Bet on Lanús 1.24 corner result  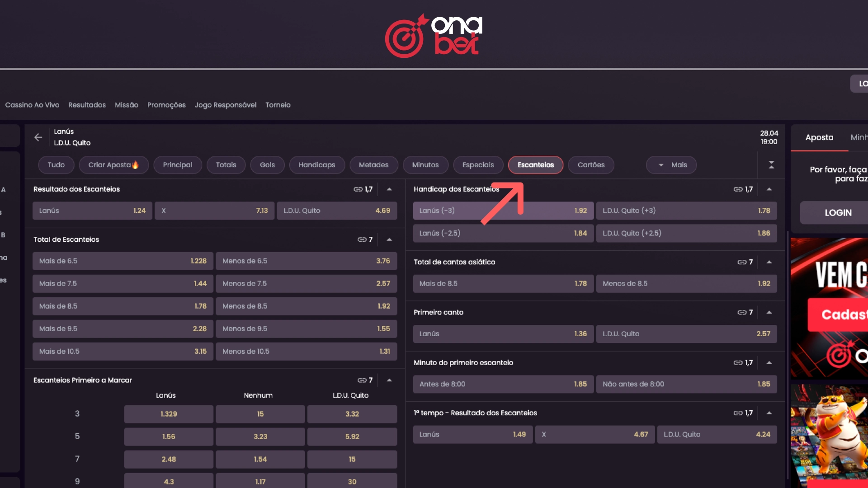[92, 211]
